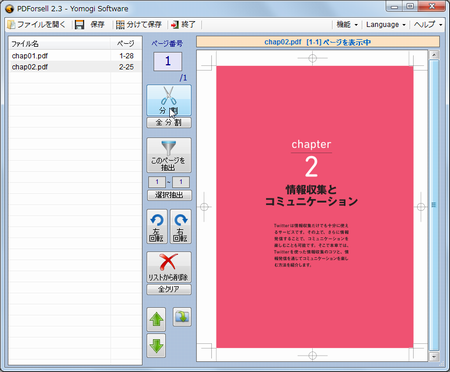Click the 2-25 page range cell

126,67
